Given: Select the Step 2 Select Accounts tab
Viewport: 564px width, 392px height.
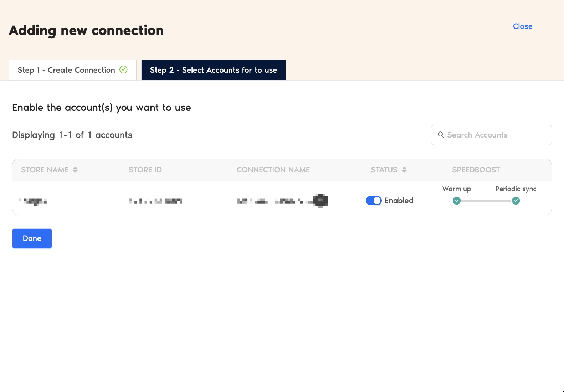Looking at the screenshot, I should pyautogui.click(x=213, y=70).
